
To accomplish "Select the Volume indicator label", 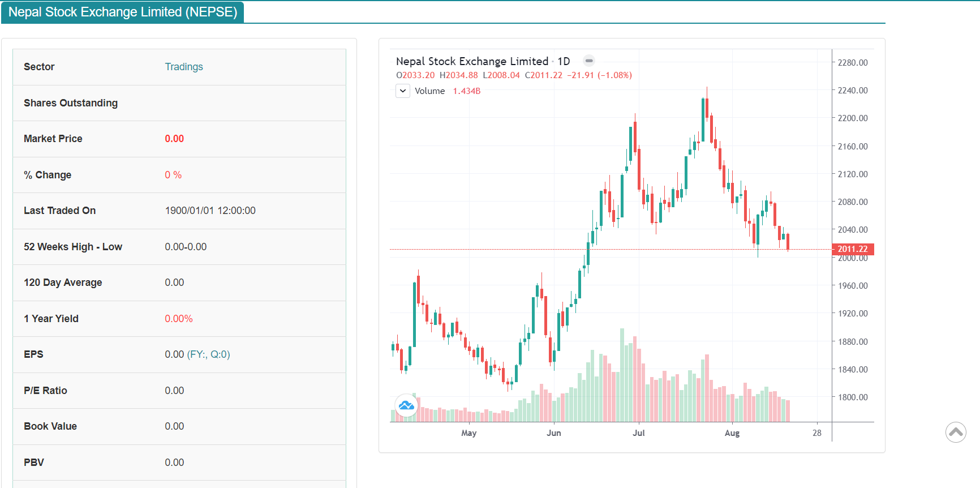I will coord(429,91).
